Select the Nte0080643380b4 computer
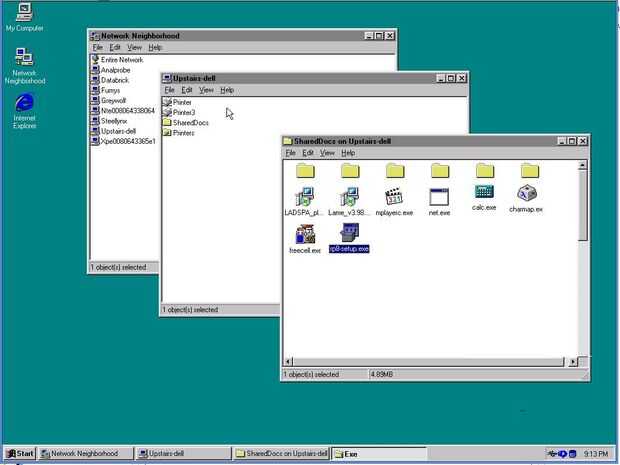The image size is (620, 465). tap(123, 111)
